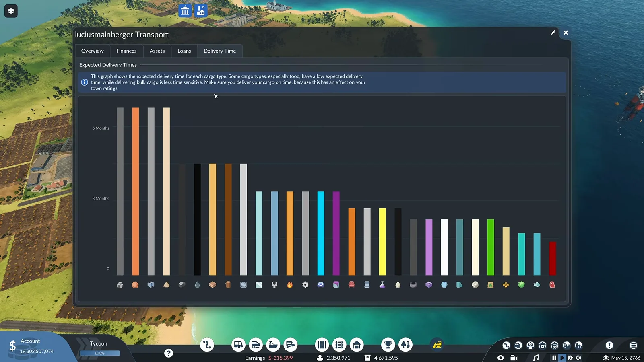
Task: Toggle the eye visibility options
Action: coord(500,358)
